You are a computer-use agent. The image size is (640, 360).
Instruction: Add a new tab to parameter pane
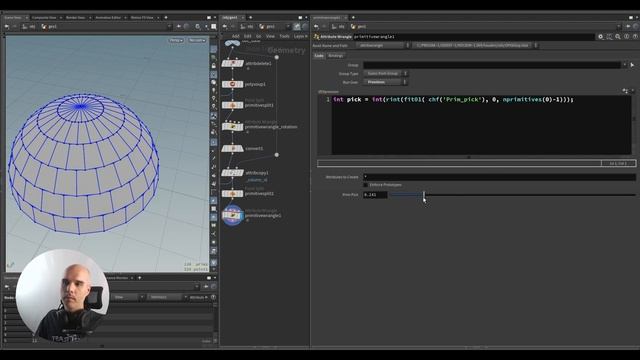tap(353, 18)
